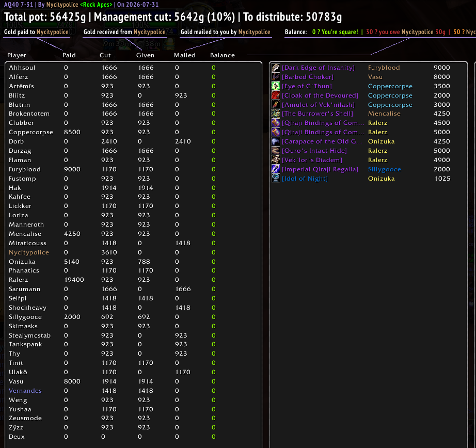
Task: Select player Miraticouss in the list
Action: [27, 243]
